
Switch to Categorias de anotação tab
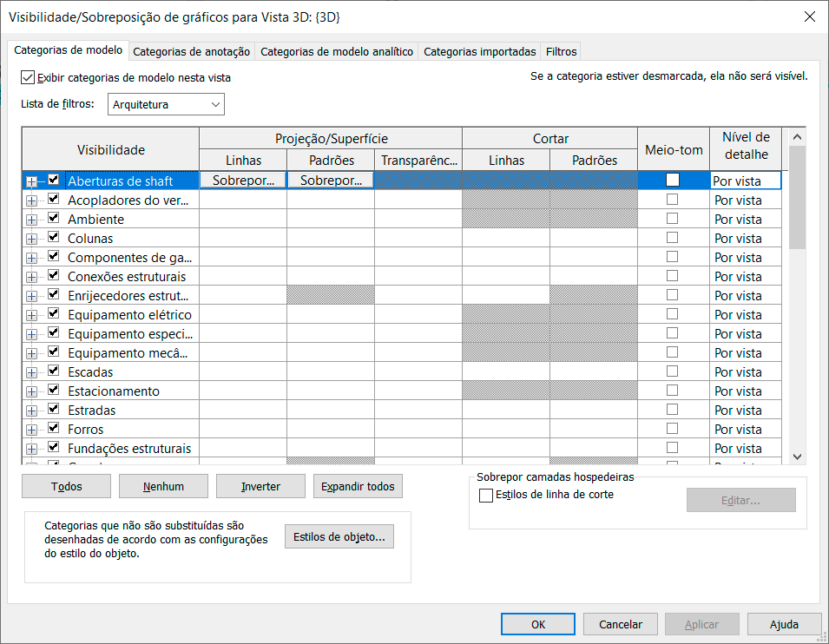pos(191,52)
